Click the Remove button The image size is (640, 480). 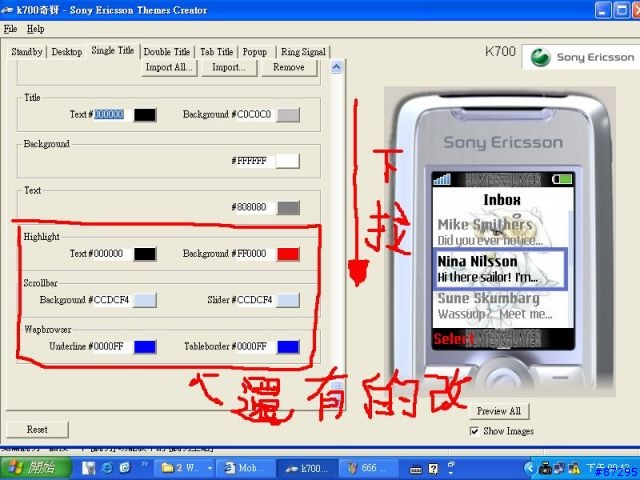click(289, 67)
